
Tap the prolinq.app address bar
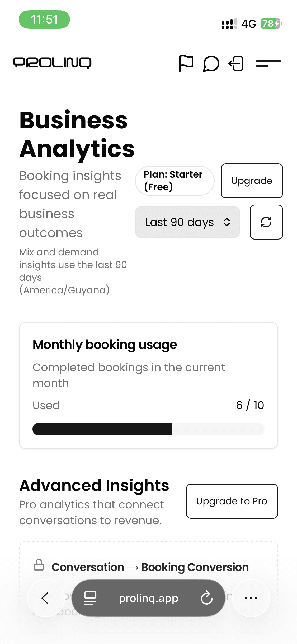tap(148, 599)
